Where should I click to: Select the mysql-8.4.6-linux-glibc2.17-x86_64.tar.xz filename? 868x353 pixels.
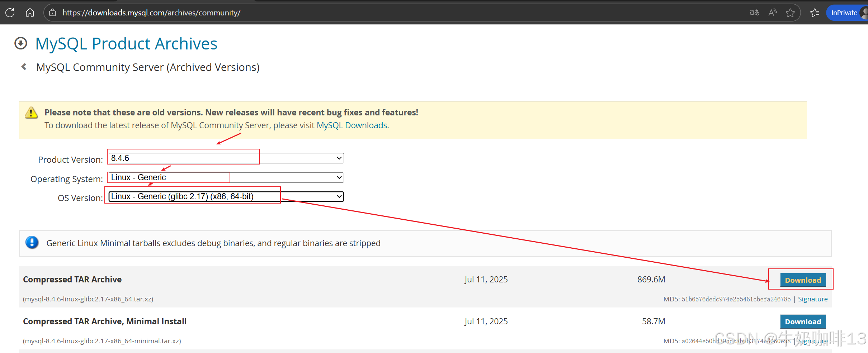click(x=88, y=299)
